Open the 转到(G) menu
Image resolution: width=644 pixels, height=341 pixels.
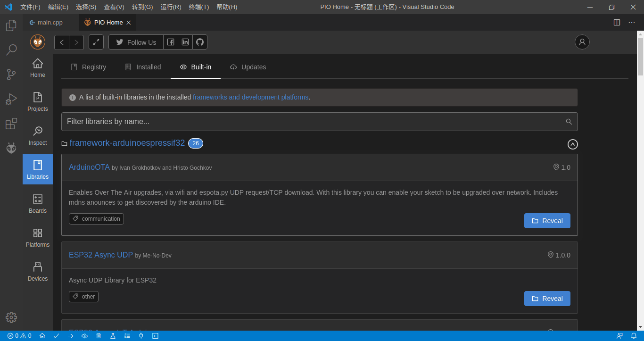click(142, 7)
